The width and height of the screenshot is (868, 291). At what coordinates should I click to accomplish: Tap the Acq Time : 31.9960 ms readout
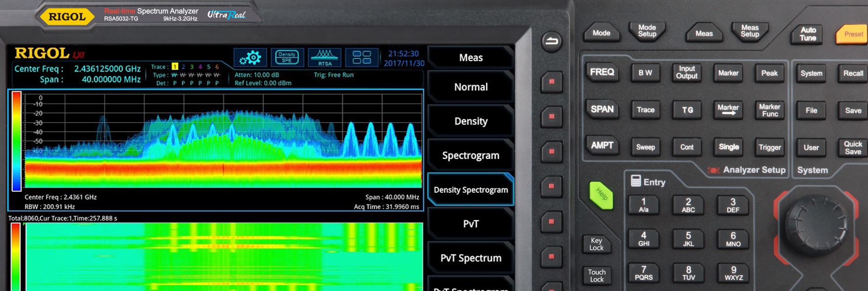coord(386,207)
